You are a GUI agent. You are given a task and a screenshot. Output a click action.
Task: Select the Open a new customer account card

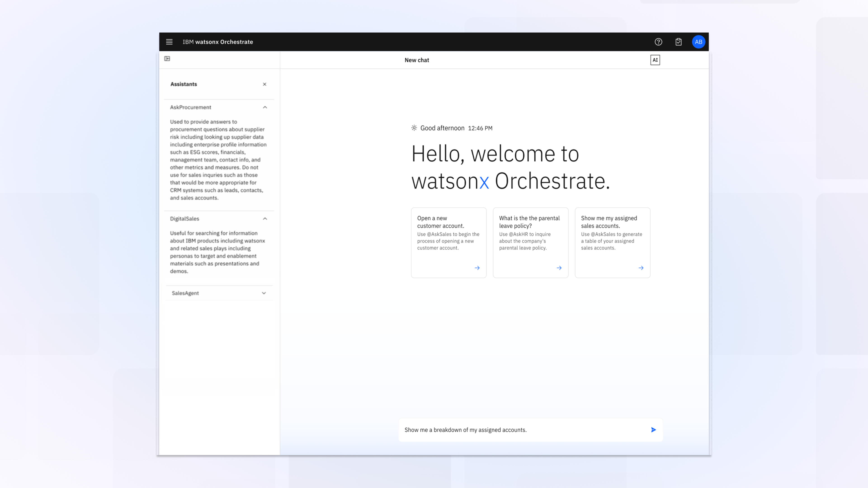point(448,242)
